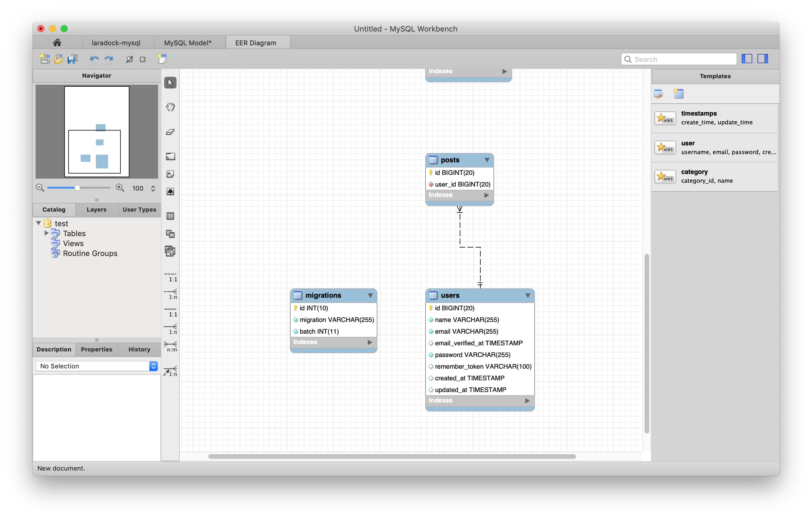
Task: Switch to the User Types tab
Action: tap(139, 210)
